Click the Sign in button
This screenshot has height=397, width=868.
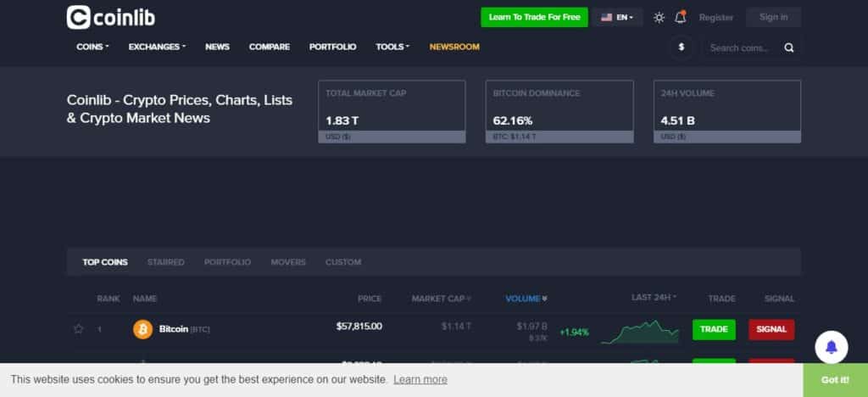pyautogui.click(x=773, y=17)
